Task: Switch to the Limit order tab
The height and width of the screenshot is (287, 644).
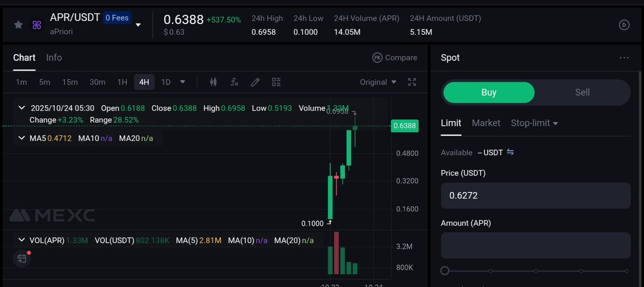Action: click(451, 123)
